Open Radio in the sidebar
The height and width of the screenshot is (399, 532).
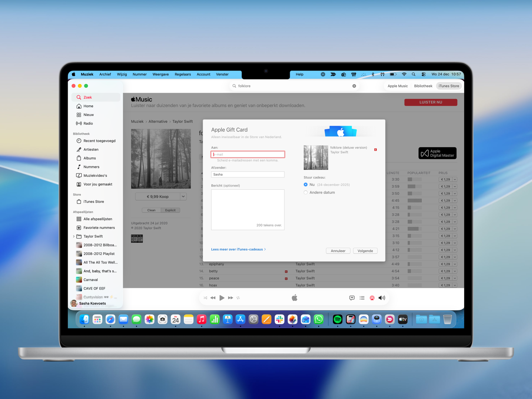coord(88,124)
